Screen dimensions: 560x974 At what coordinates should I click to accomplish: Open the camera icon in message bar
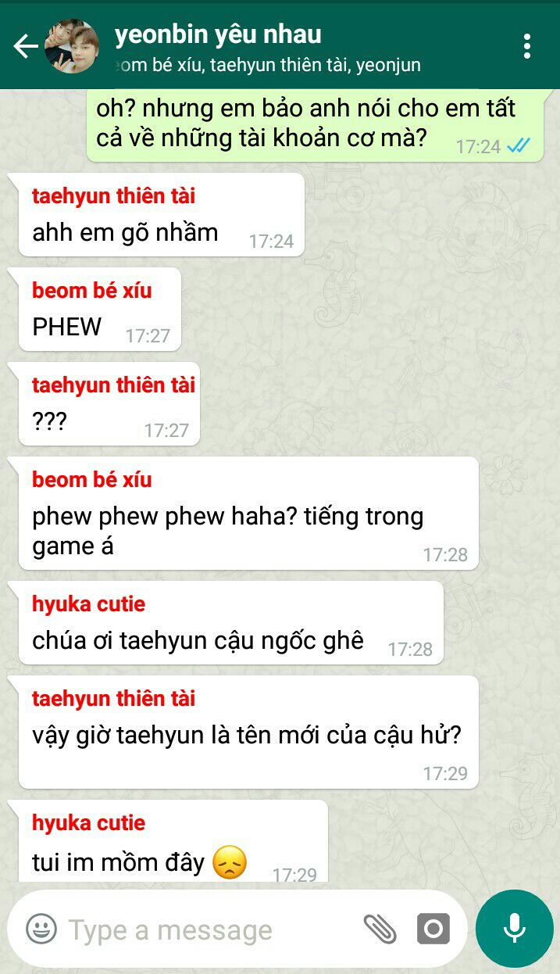(433, 929)
